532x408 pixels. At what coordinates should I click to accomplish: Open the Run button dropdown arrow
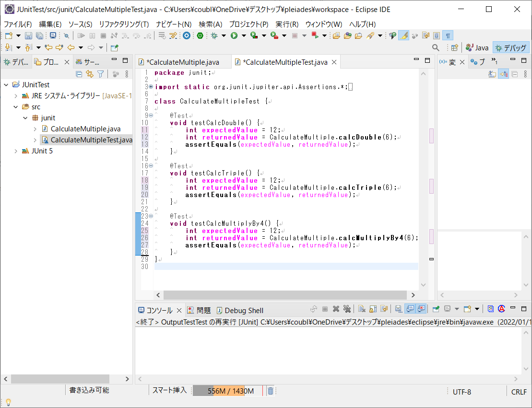pyautogui.click(x=244, y=35)
